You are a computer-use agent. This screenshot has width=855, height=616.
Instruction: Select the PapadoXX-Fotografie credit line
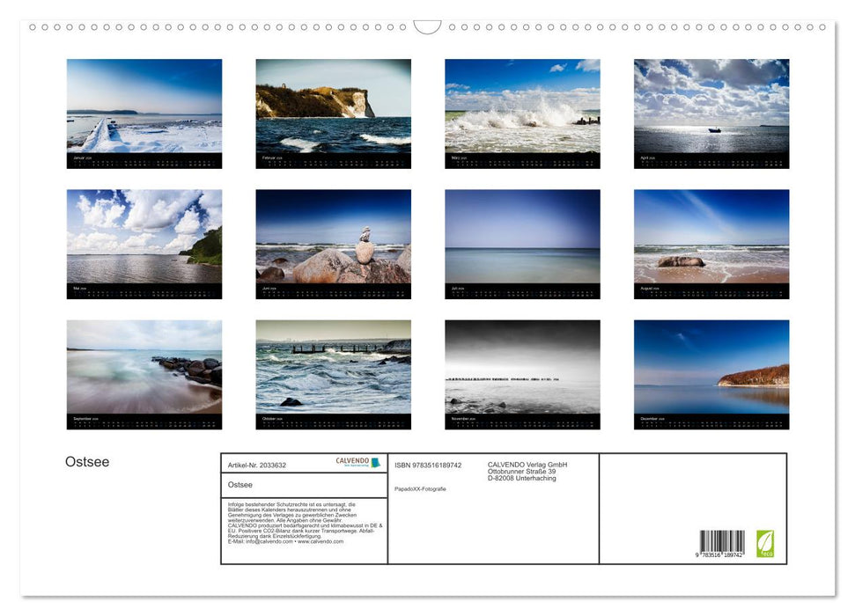pyautogui.click(x=420, y=488)
